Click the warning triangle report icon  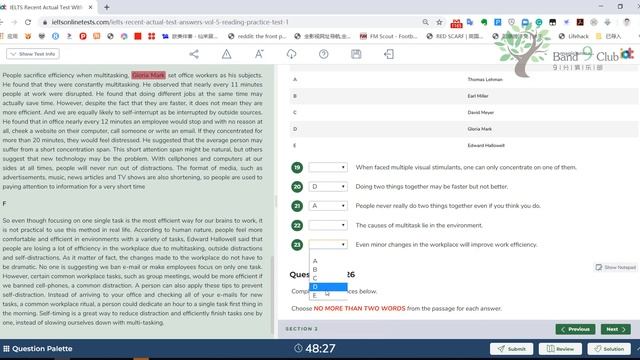tap(227, 54)
